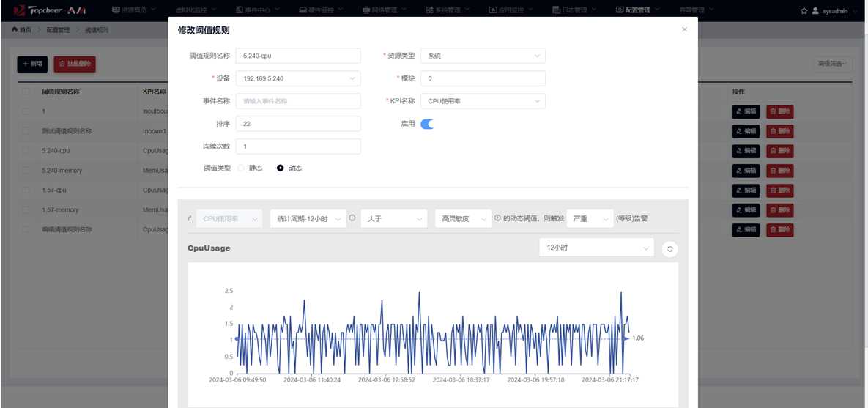868x408 pixels.
Task: Open the 统计周期-12小时 dropdown
Action: [308, 219]
